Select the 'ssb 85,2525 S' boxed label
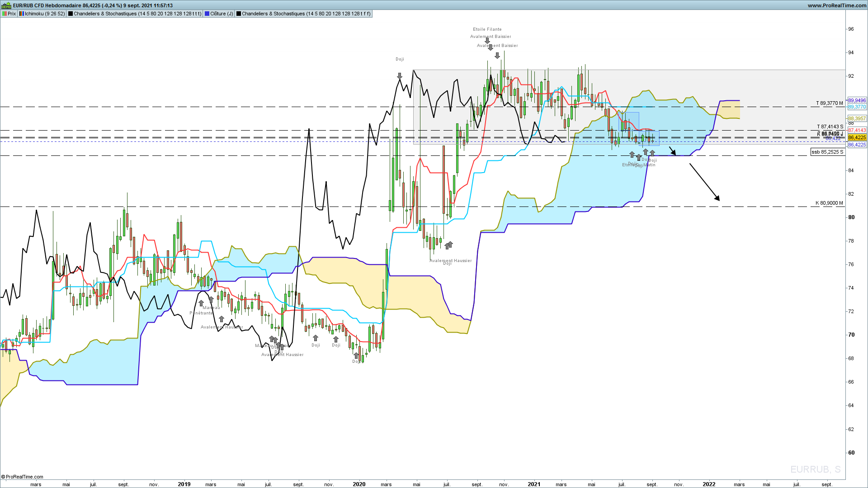Screen dimensions: 868x488 (827, 152)
